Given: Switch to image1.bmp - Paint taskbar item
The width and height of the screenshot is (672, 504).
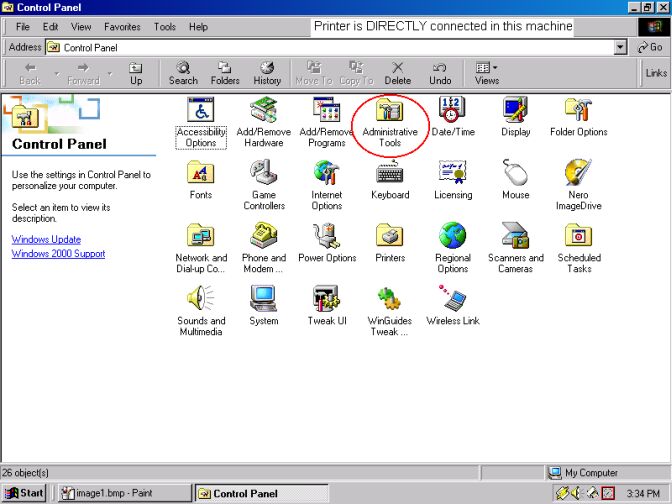Looking at the screenshot, I should [x=120, y=493].
